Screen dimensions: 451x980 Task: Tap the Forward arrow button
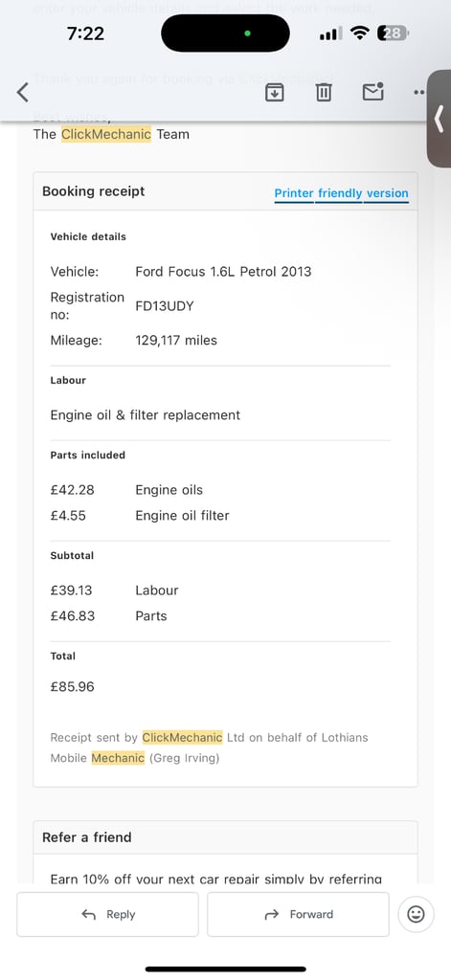click(x=299, y=914)
